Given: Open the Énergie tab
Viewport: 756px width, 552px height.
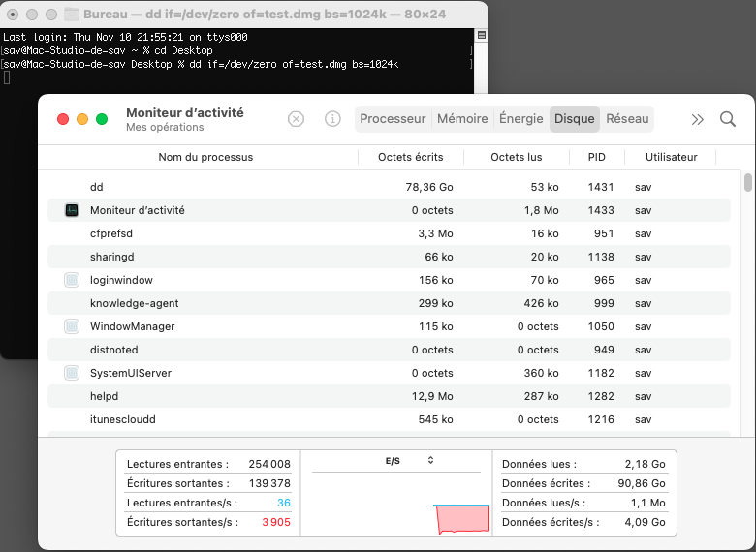Looking at the screenshot, I should point(520,119).
